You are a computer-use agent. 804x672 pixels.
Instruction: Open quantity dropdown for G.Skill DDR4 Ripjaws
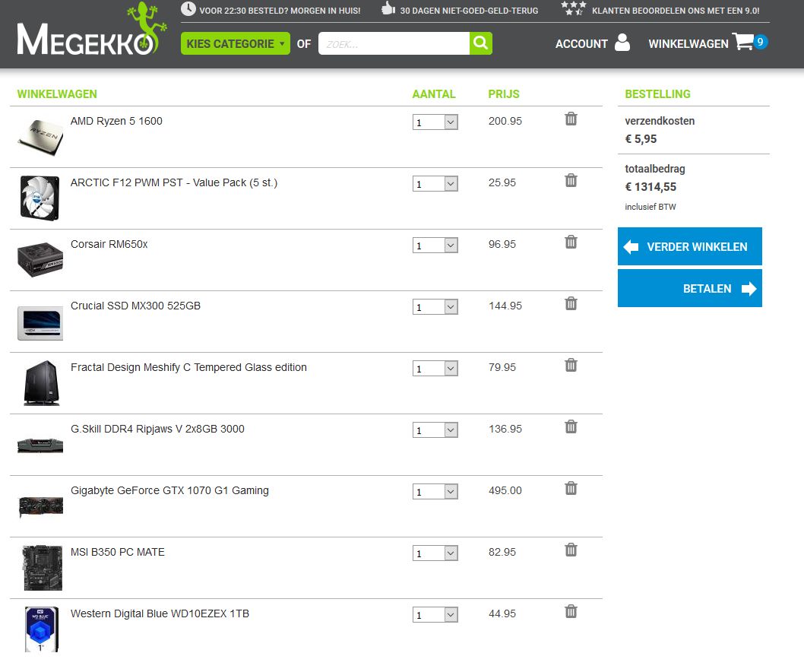coord(435,430)
